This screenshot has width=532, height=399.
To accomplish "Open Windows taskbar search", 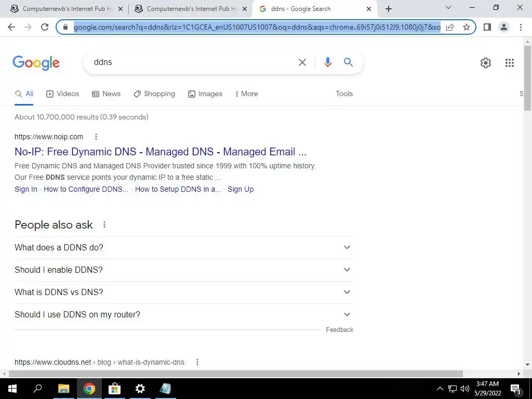I will 37,389.
